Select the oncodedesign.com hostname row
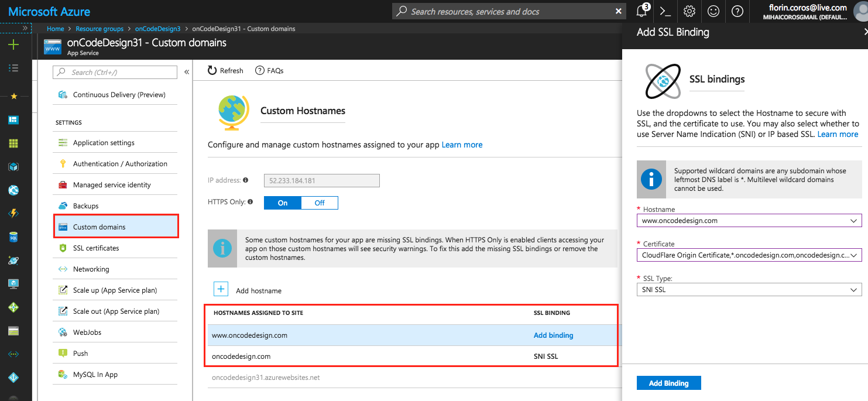 point(412,356)
